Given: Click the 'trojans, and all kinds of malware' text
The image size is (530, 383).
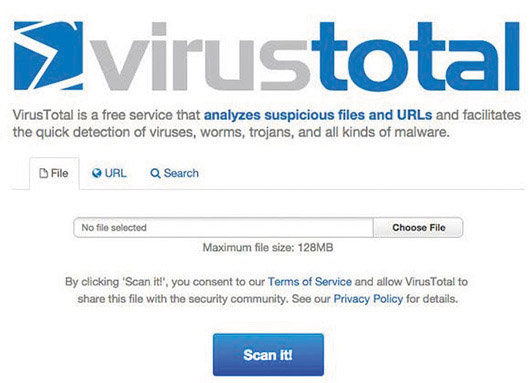Looking at the screenshot, I should [350, 132].
